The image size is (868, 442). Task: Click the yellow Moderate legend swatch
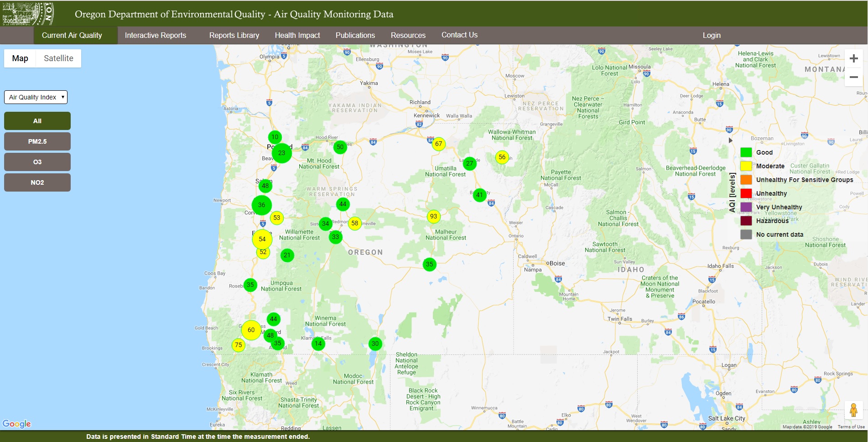[x=746, y=166]
